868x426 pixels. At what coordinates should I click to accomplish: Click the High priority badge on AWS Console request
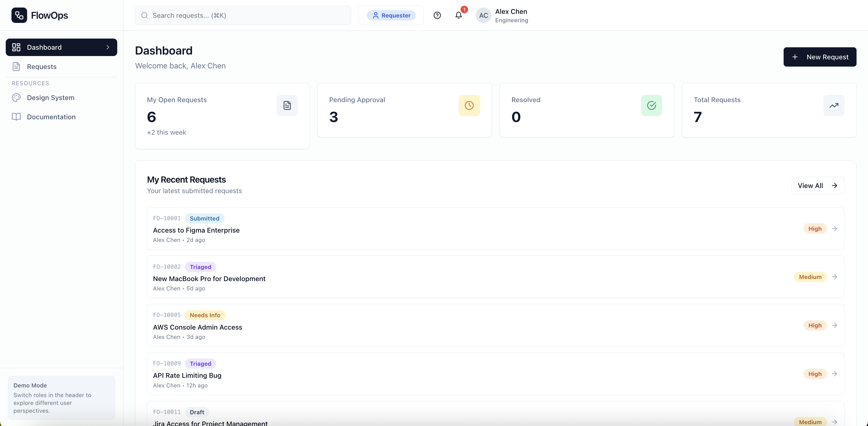coord(814,325)
